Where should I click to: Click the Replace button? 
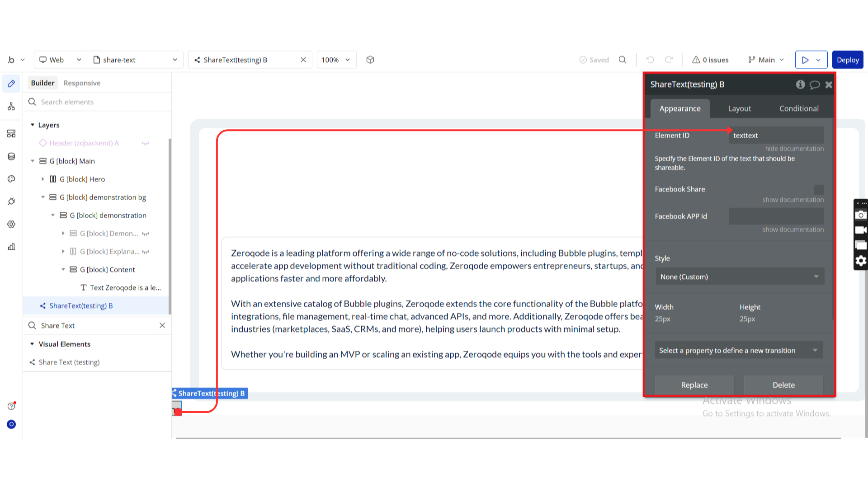pos(694,385)
